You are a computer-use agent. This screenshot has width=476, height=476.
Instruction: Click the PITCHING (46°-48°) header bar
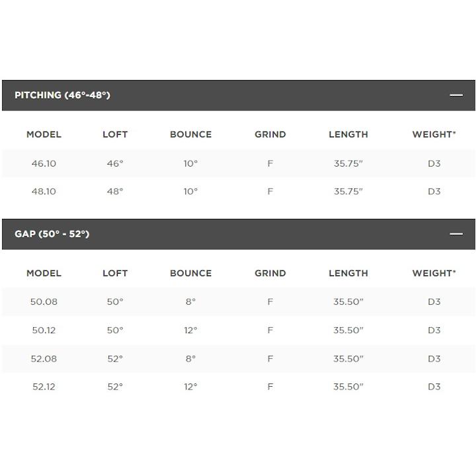pos(238,95)
